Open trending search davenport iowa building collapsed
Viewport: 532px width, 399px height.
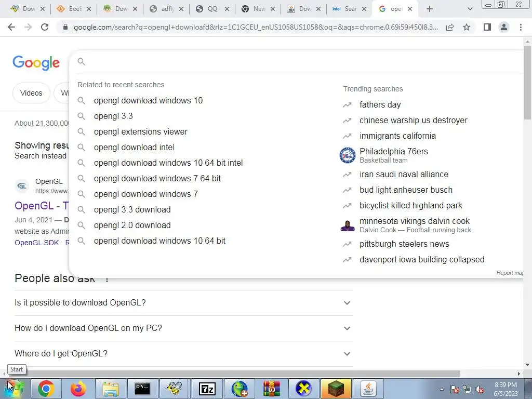pyautogui.click(x=422, y=260)
